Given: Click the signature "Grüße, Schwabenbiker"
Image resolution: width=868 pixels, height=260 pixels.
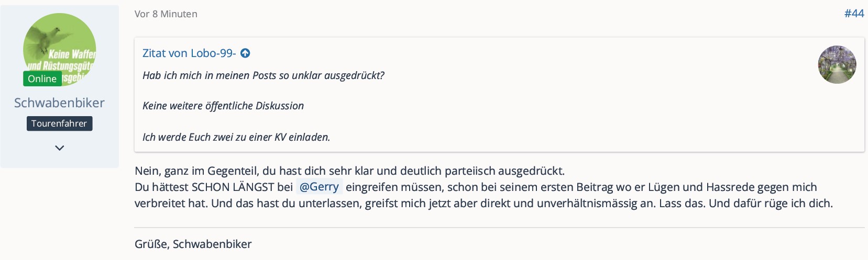Looking at the screenshot, I should (193, 244).
